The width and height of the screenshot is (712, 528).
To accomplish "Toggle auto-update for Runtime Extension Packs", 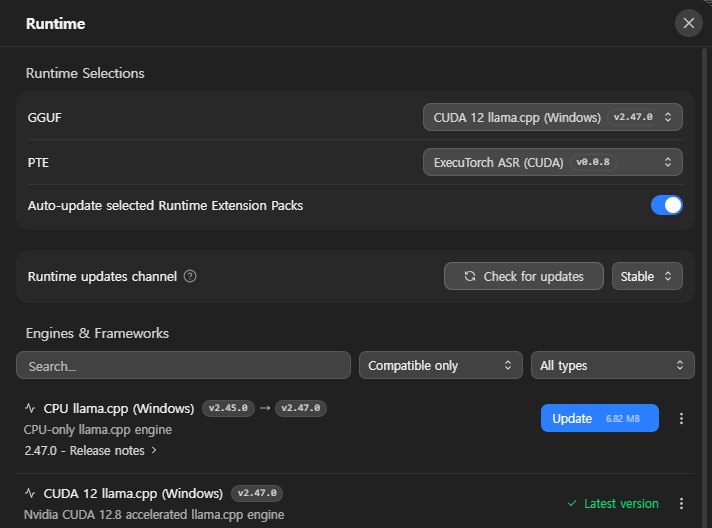I will pyautogui.click(x=666, y=205).
